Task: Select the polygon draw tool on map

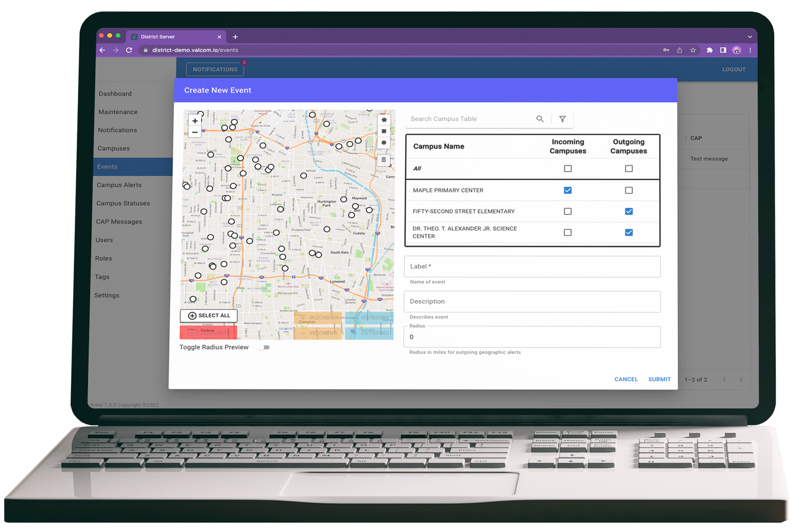Action: tap(384, 120)
